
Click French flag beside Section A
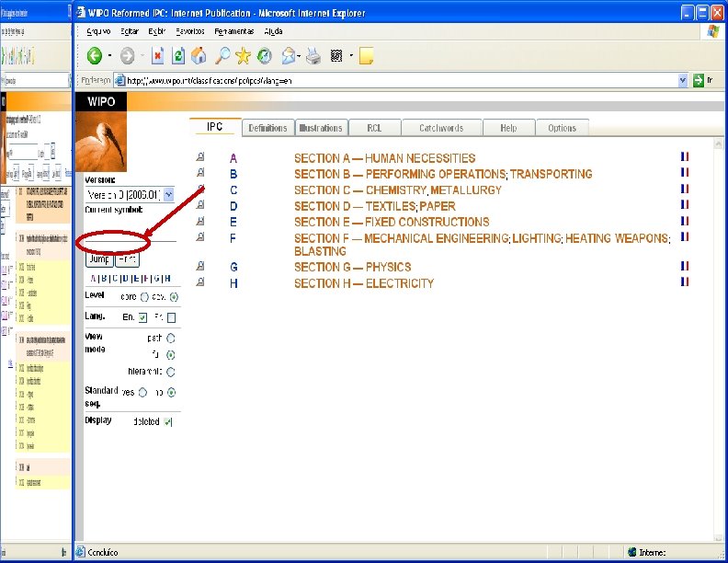pos(685,157)
